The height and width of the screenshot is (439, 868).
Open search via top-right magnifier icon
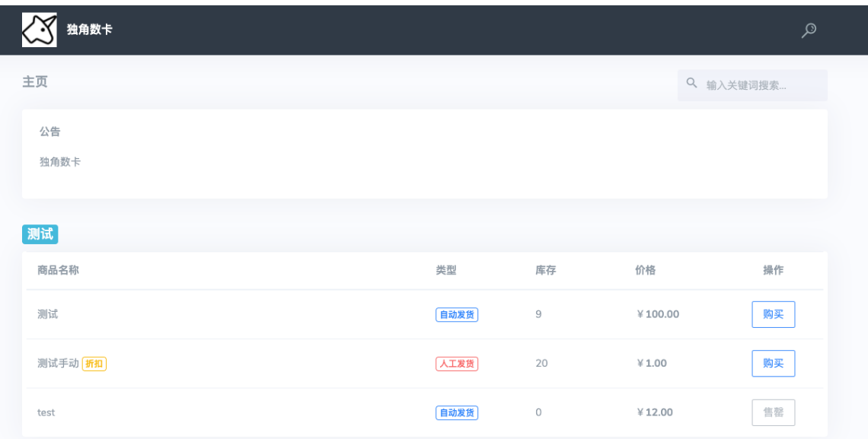tap(809, 30)
